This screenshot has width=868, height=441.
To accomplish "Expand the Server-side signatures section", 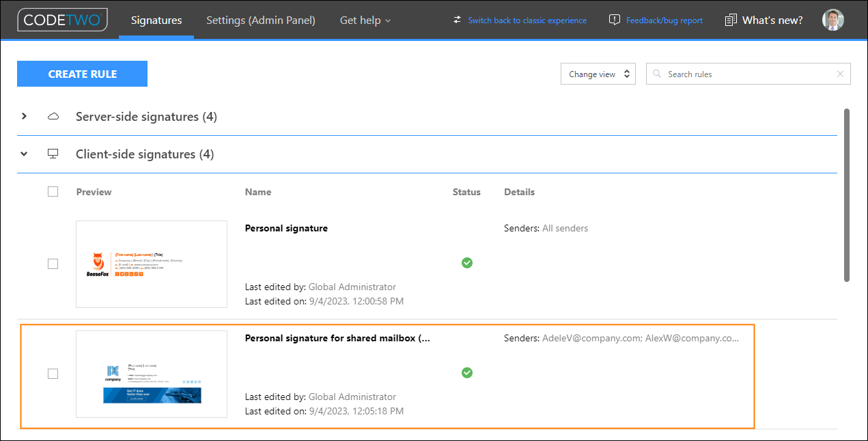I will pos(24,116).
